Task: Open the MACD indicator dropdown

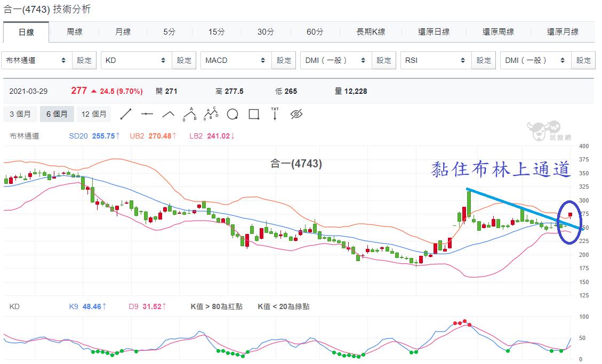Action: point(236,60)
